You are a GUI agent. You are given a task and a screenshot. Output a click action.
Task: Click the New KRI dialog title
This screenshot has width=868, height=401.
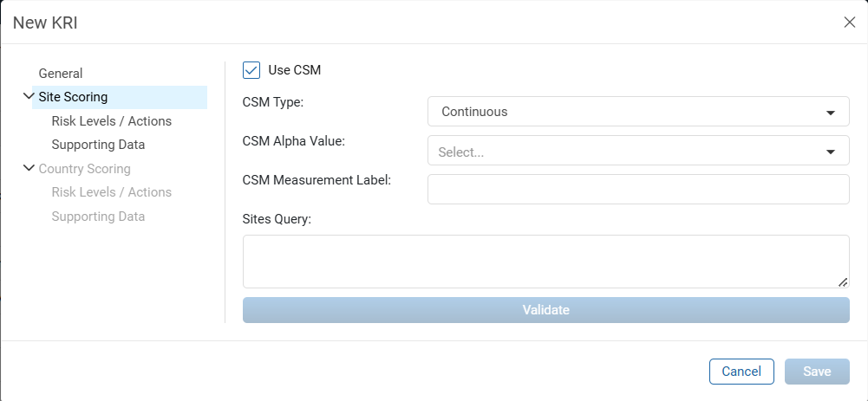click(x=45, y=23)
